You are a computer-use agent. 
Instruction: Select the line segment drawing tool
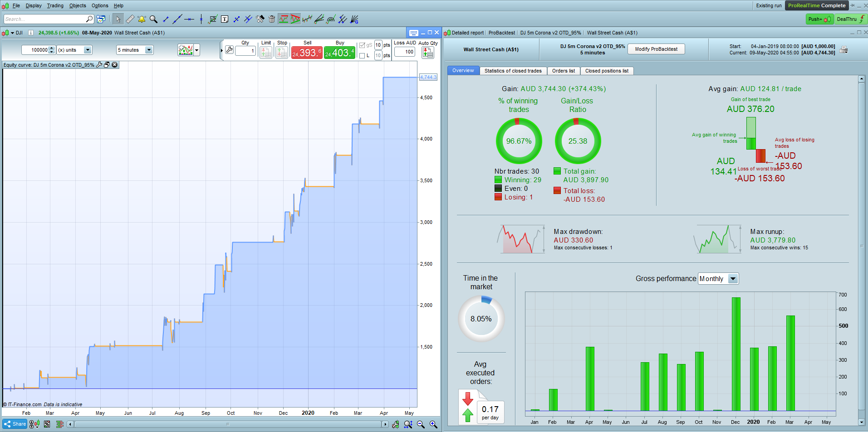(x=166, y=19)
